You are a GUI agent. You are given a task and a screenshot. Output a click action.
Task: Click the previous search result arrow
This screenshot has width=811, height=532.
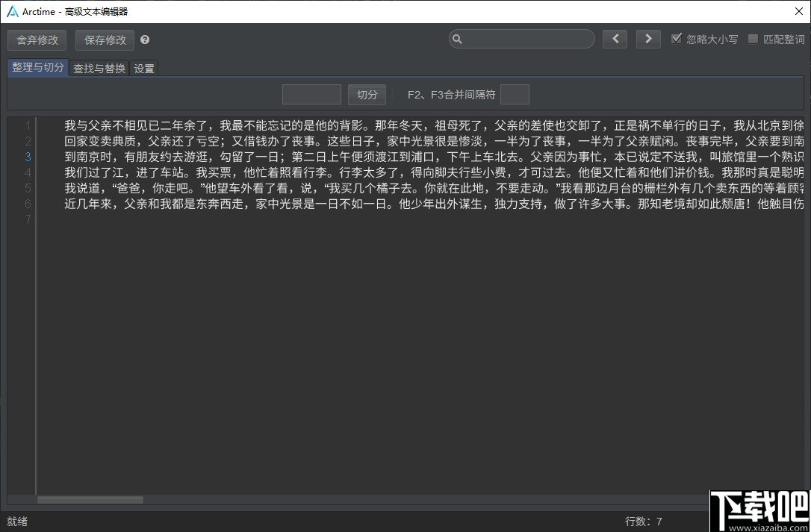tap(615, 39)
